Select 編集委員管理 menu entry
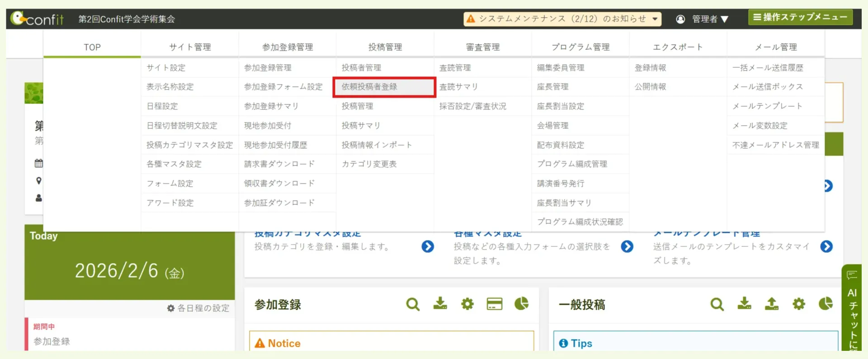Viewport: 868px width, 359px height. point(580,68)
